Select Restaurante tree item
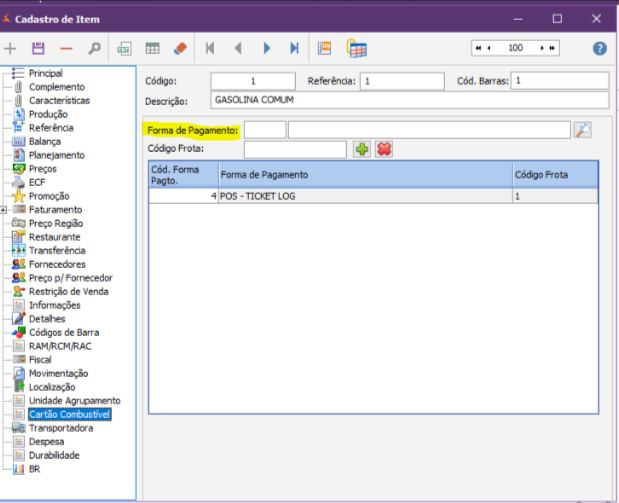619x503 pixels. [54, 237]
